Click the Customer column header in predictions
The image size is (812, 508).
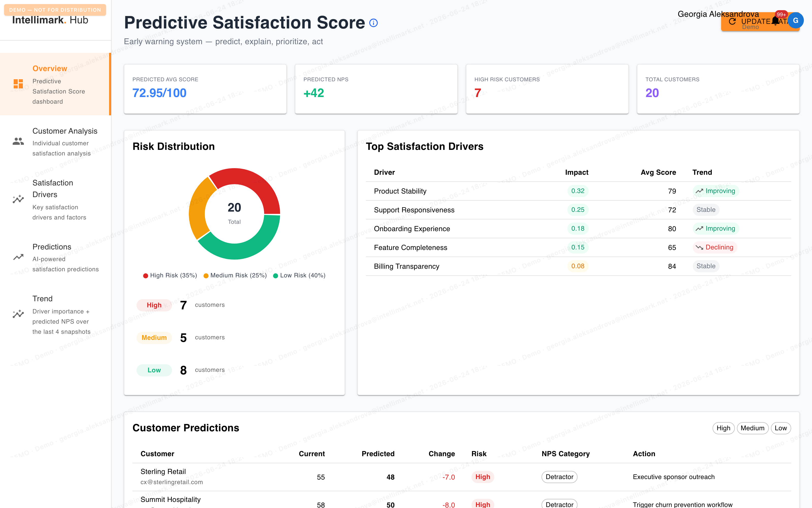coord(157,454)
